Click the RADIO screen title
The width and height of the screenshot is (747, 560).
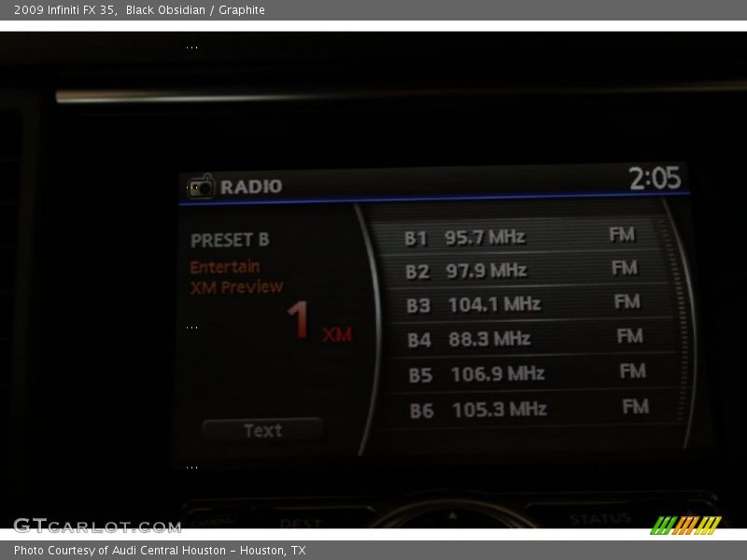251,187
